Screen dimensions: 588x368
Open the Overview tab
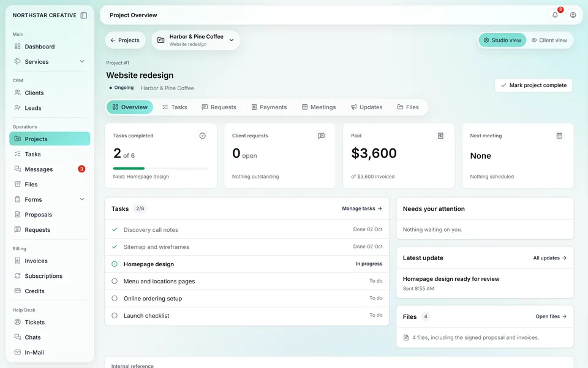(x=130, y=107)
